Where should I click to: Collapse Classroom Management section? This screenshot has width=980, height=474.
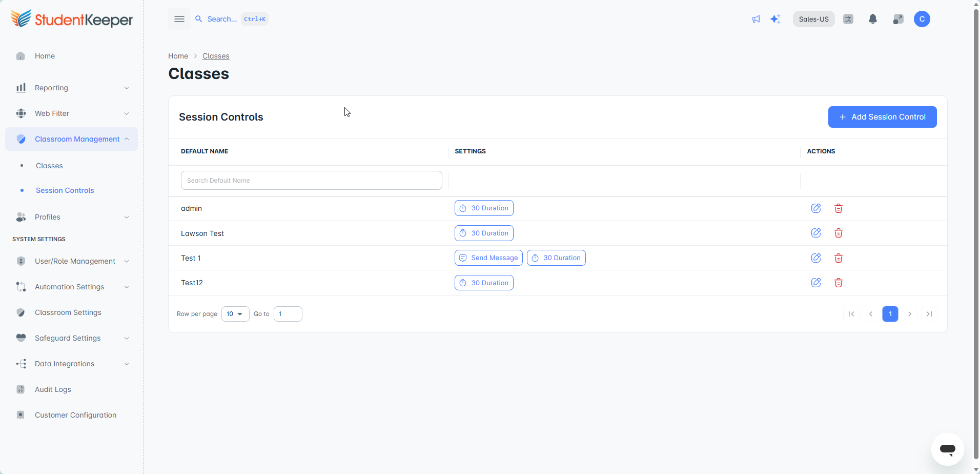72,139
